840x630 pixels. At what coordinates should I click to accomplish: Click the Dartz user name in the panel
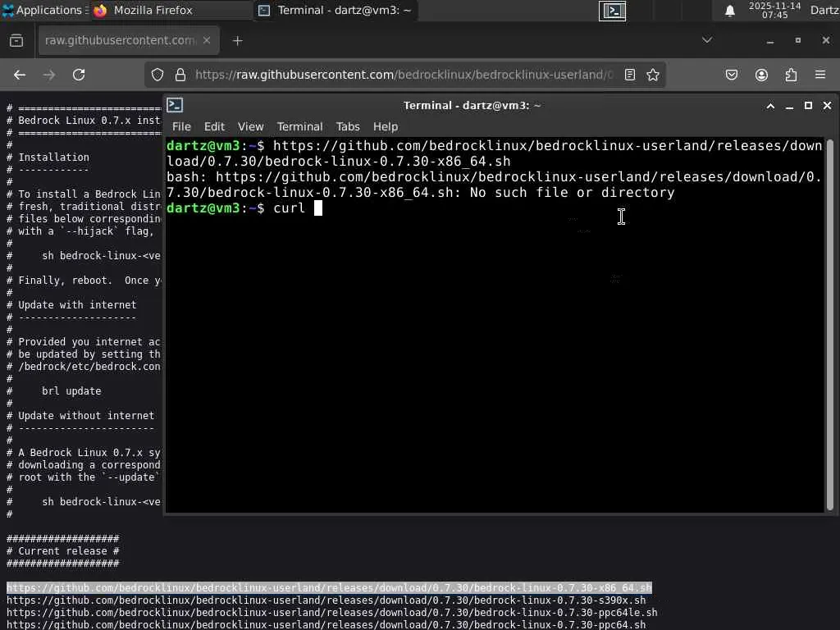click(x=824, y=10)
